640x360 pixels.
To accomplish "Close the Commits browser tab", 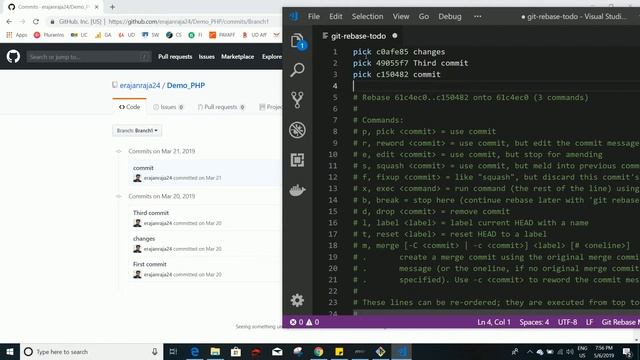I will (x=97, y=7).
